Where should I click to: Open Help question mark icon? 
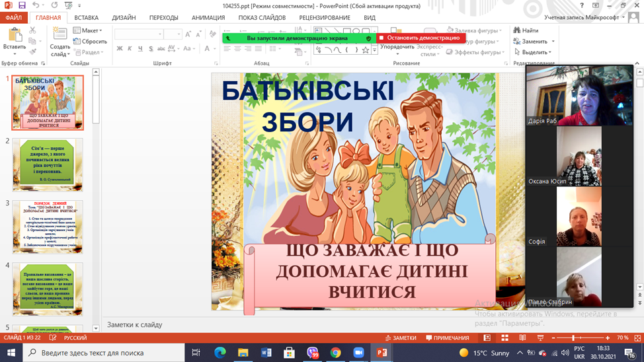582,5
